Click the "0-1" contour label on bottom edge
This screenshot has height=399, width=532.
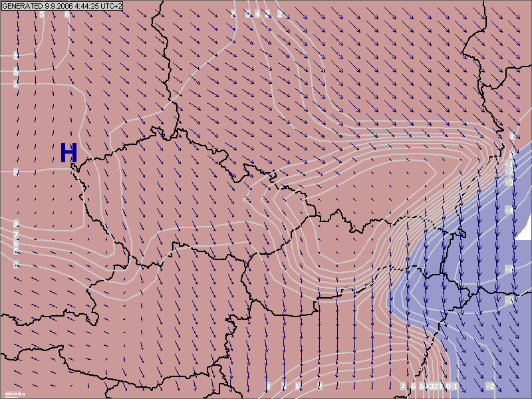click(452, 386)
